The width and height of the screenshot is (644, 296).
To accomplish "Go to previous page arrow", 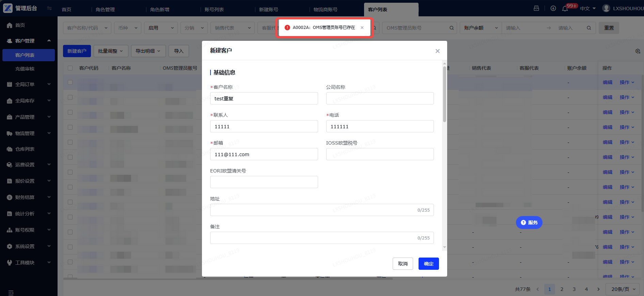I will pos(538,289).
